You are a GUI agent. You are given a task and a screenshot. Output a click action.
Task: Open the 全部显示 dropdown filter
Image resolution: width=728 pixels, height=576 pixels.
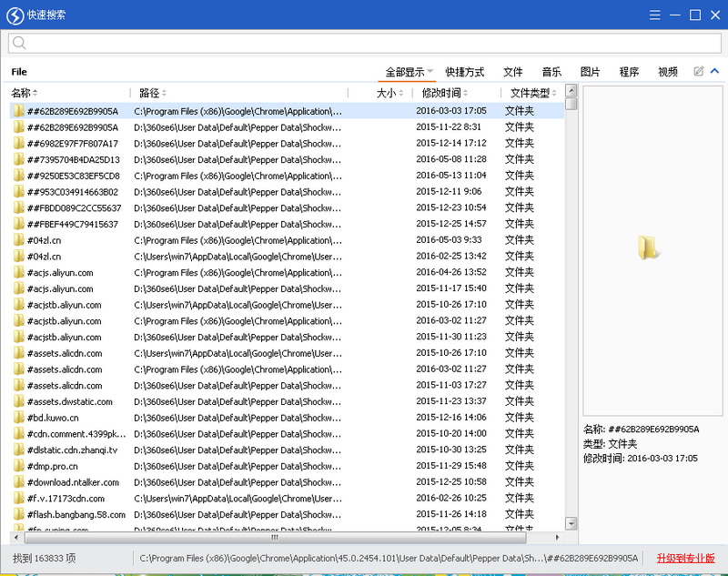click(409, 72)
